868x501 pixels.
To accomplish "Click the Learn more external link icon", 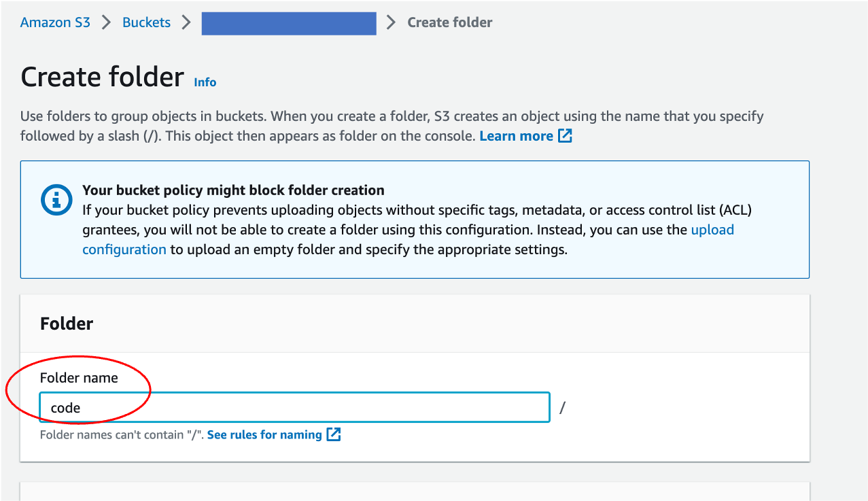I will 565,136.
